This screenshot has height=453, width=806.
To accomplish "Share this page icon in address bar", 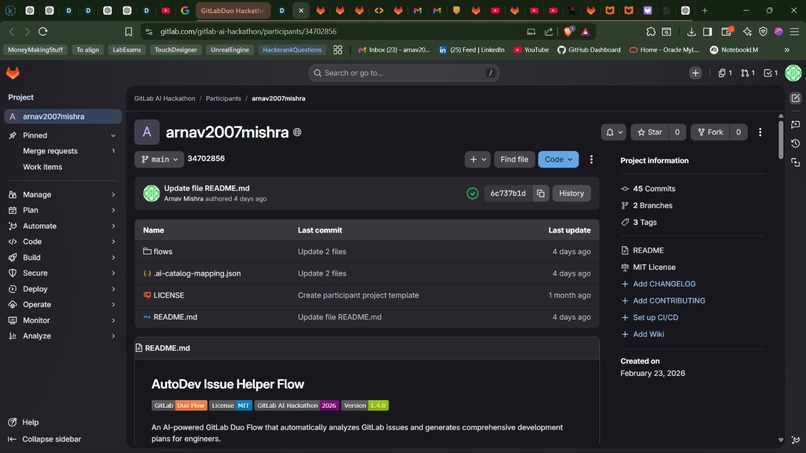I will pyautogui.click(x=549, y=31).
